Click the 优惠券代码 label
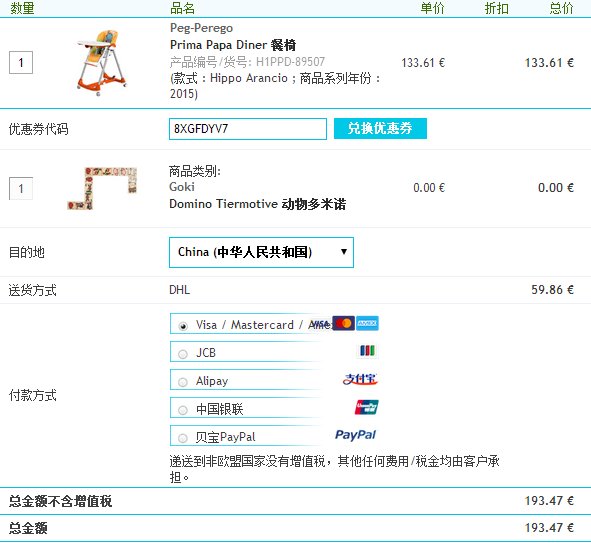 click(x=39, y=129)
